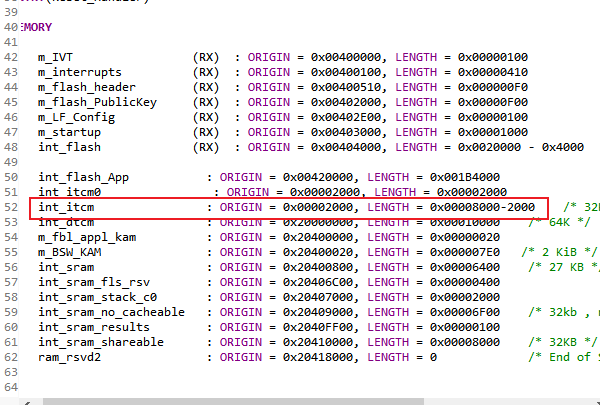Click origin value 0x00420000
The width and height of the screenshot is (600, 405).
(318, 177)
